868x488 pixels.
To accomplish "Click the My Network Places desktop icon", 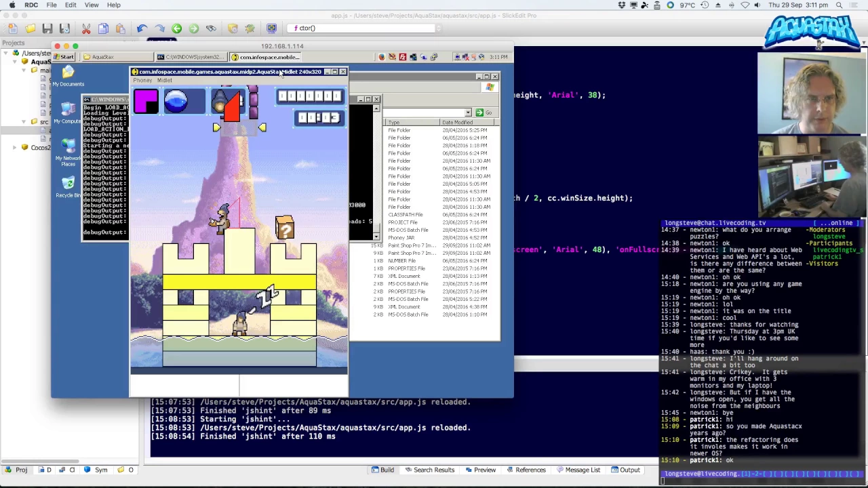I will 68,150.
